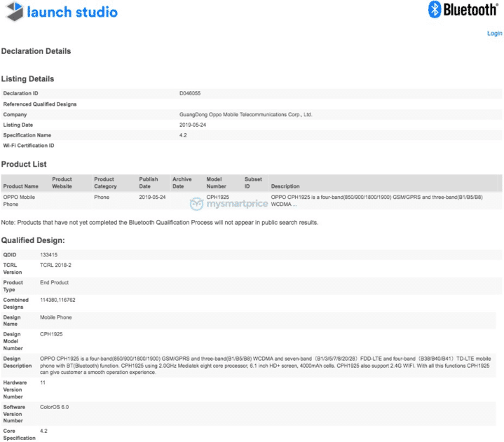504x442 pixels.
Task: Click the TCRL Version row label
Action: coord(13,268)
